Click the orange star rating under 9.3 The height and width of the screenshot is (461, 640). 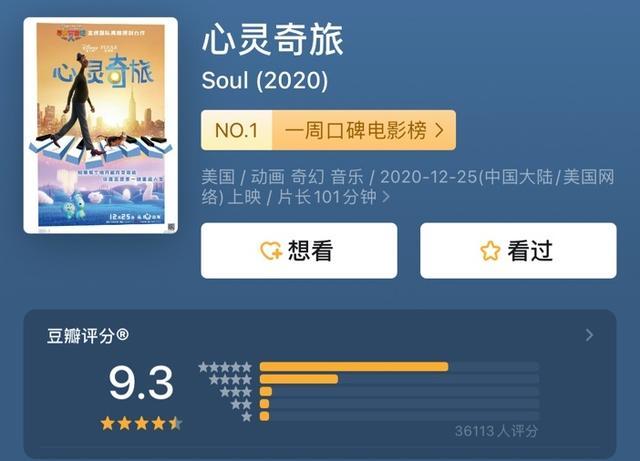141,423
